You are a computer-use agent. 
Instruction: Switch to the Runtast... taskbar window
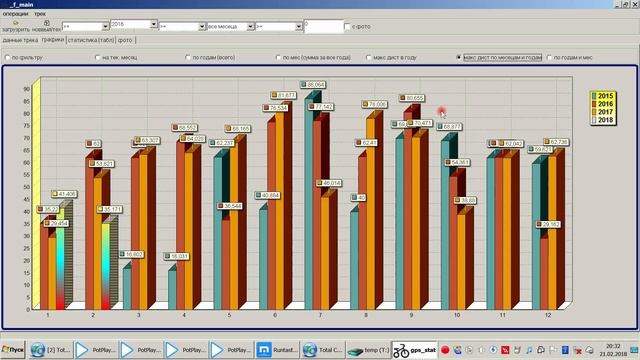(277, 350)
